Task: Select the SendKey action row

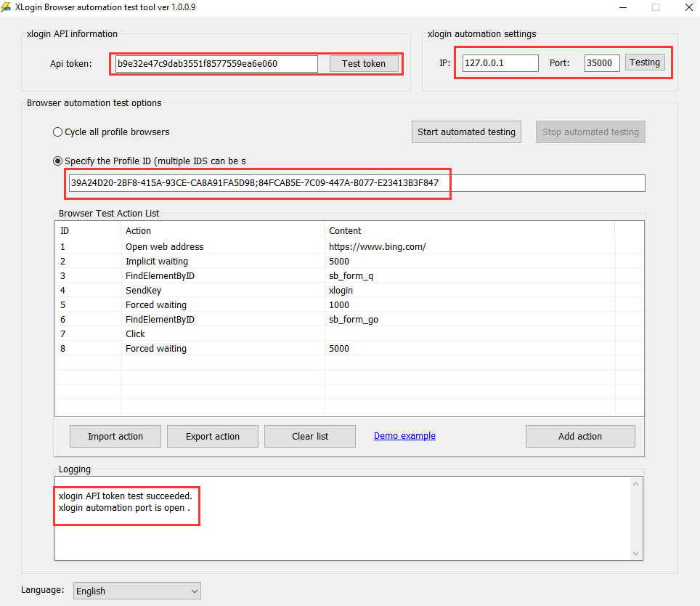Action: [x=349, y=290]
